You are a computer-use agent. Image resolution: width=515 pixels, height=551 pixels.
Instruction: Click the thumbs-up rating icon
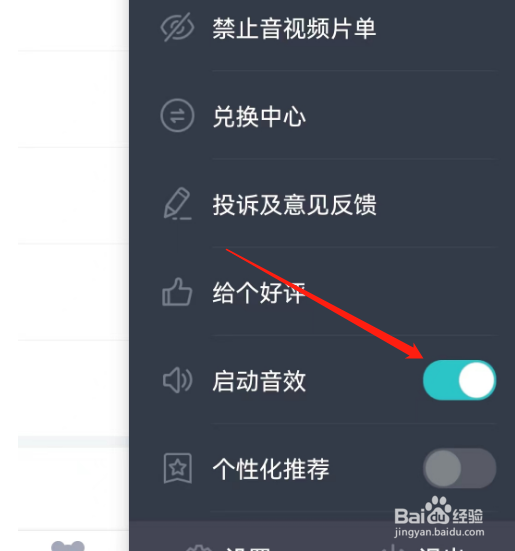coord(177,292)
